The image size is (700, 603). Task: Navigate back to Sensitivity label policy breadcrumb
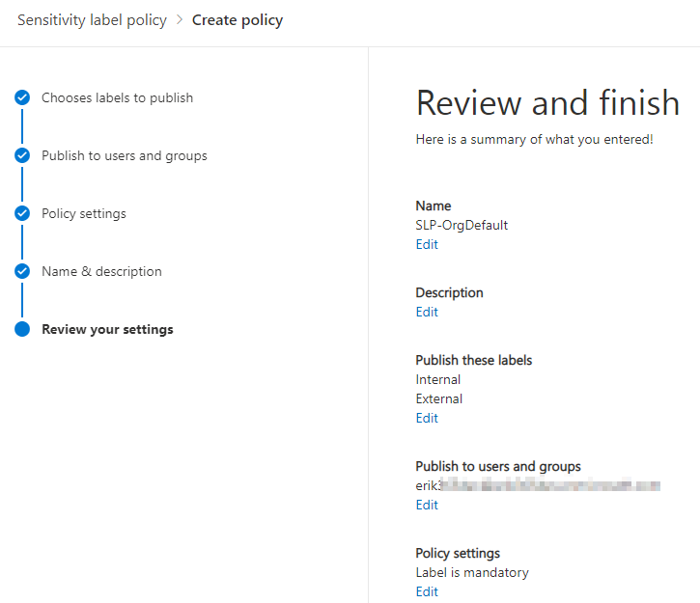[92, 20]
